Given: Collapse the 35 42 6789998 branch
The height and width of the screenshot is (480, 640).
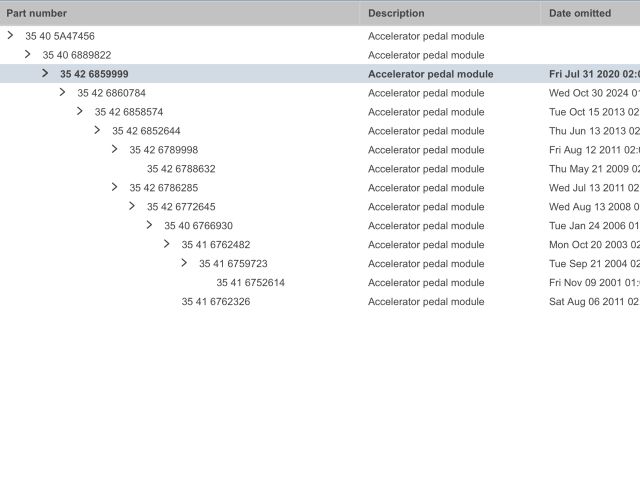Looking at the screenshot, I should point(114,149).
